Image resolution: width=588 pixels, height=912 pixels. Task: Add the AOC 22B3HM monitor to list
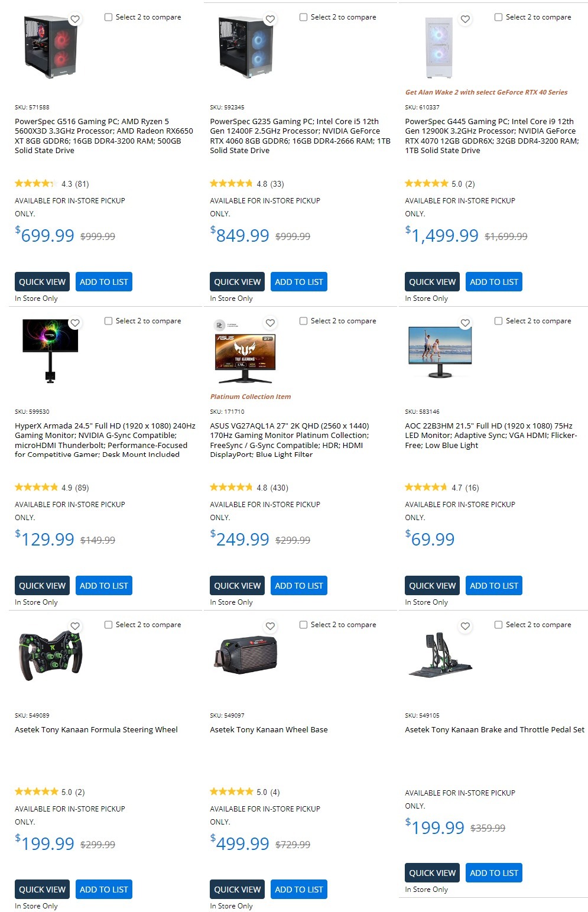click(493, 585)
